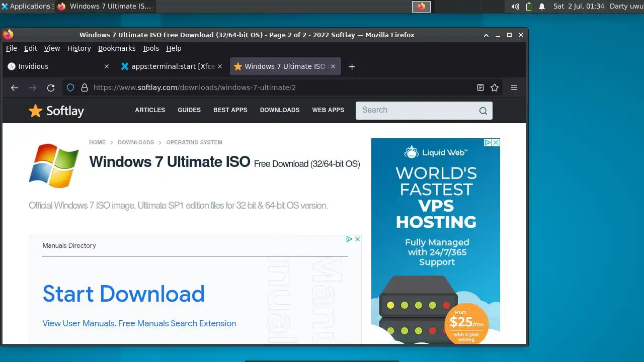644x362 pixels.
Task: Switch to apps:terminal:start Xfce tab
Action: pos(172,66)
